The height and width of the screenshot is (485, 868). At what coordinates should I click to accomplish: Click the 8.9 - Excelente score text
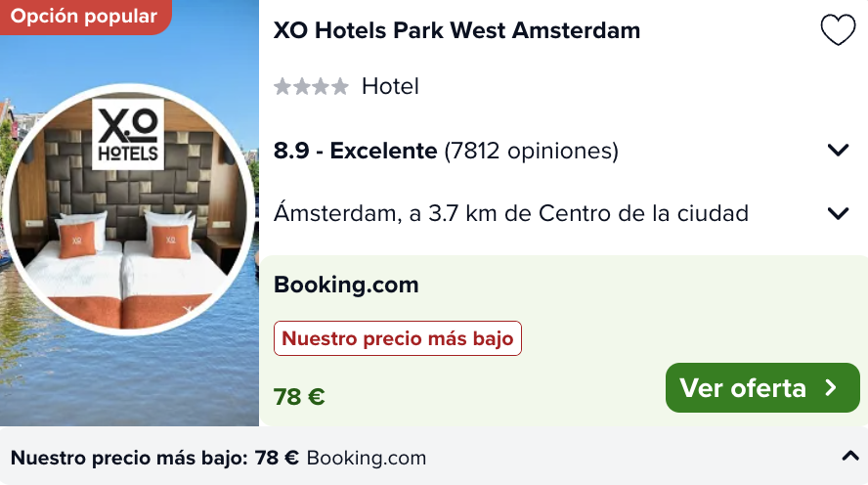tap(356, 151)
